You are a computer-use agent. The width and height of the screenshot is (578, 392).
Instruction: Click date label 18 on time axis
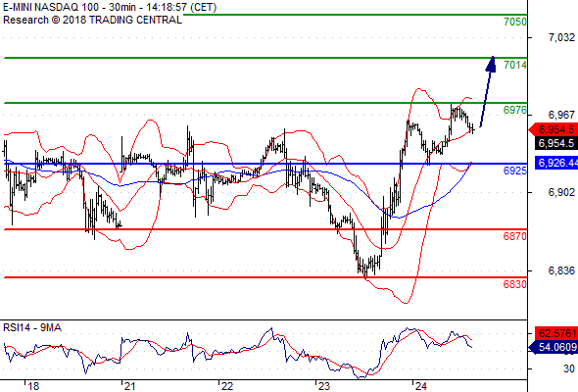[x=33, y=386]
